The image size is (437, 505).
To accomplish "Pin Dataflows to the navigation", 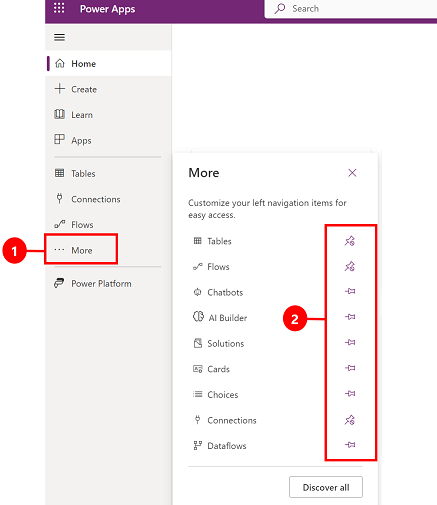I will click(x=350, y=445).
